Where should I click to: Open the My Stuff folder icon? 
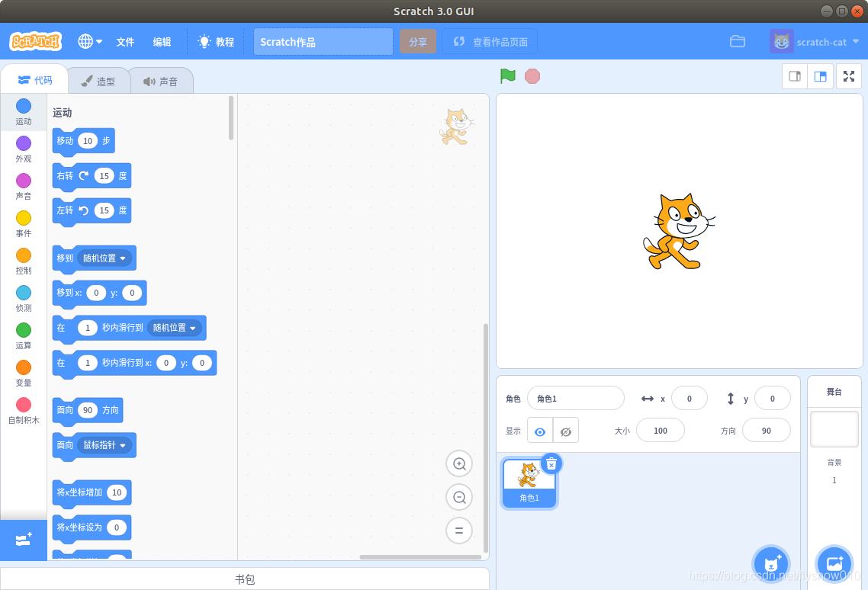click(x=738, y=41)
